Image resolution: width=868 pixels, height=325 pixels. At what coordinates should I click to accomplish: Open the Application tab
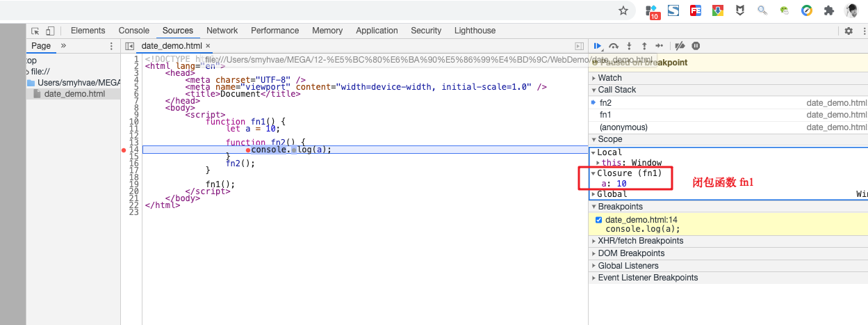377,31
